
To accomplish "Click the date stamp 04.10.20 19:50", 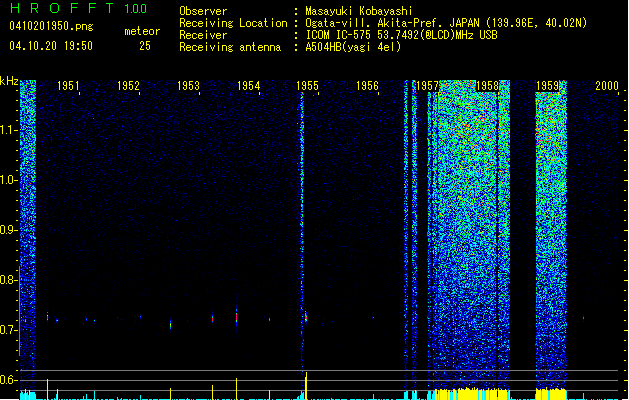I will point(51,46).
